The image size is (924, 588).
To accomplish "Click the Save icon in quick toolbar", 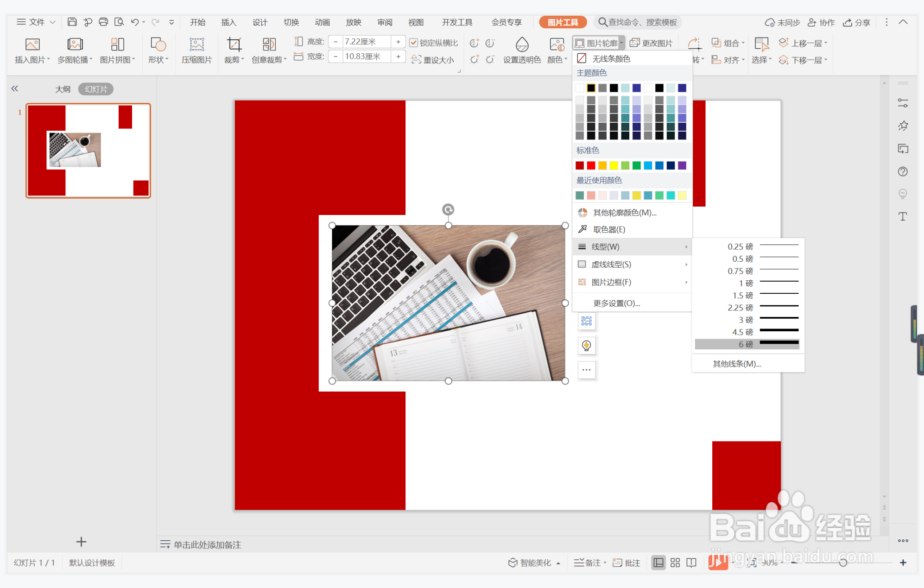I will [x=72, y=22].
